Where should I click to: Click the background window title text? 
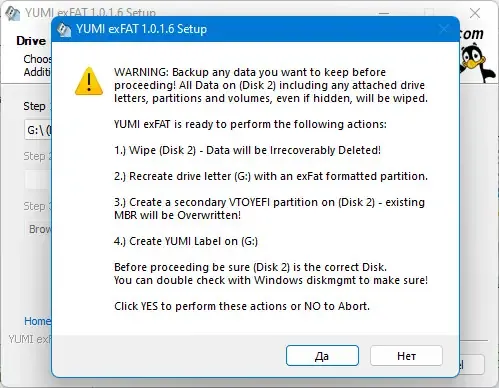tap(90, 13)
